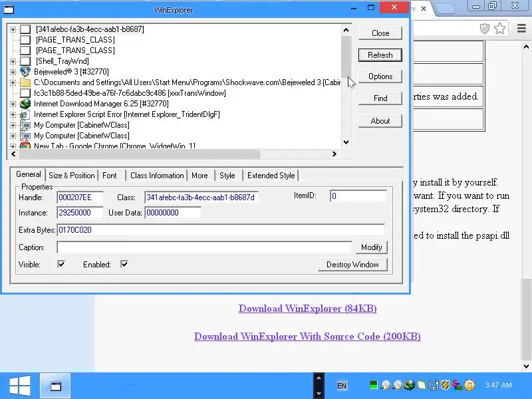
Task: Click the tree's horizontal scrollbar thumb
Action: click(x=140, y=154)
